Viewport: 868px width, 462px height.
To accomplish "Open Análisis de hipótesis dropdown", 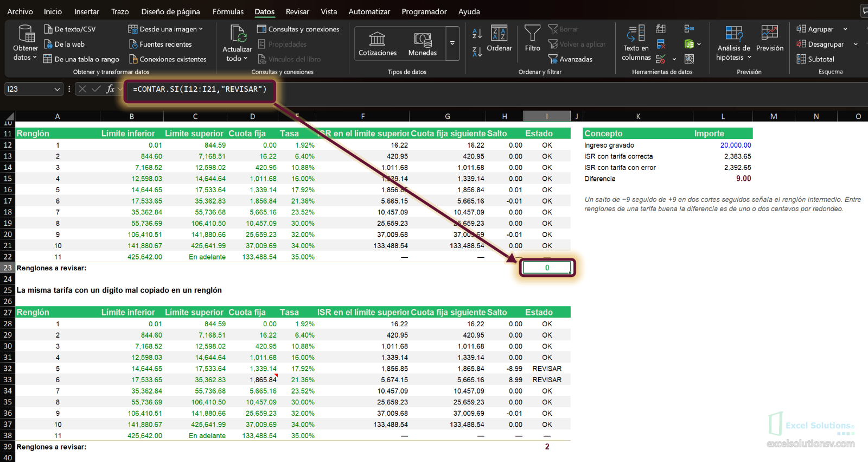I will pos(733,43).
